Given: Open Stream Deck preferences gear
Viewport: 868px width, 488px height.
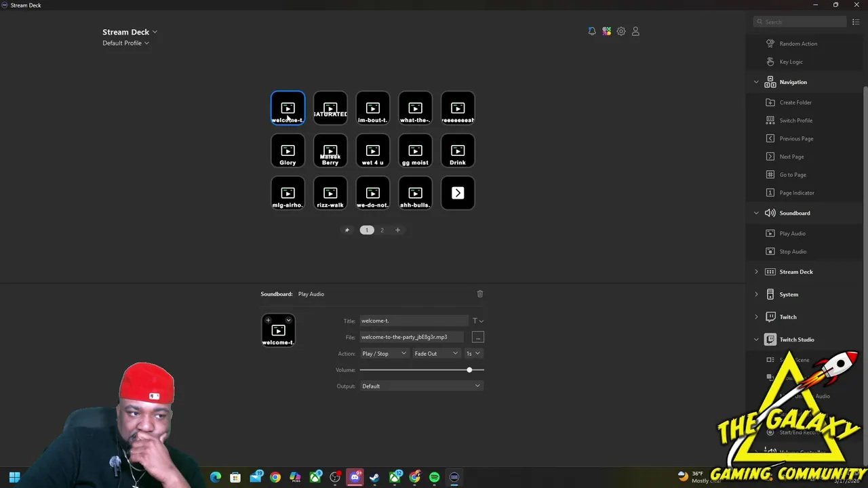Looking at the screenshot, I should click(x=621, y=31).
